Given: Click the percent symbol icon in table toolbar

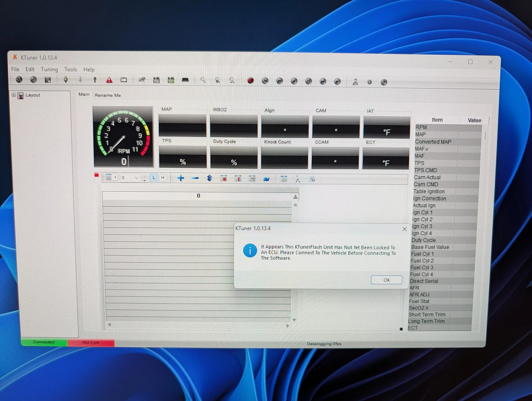Looking at the screenshot, I should pos(312,179).
